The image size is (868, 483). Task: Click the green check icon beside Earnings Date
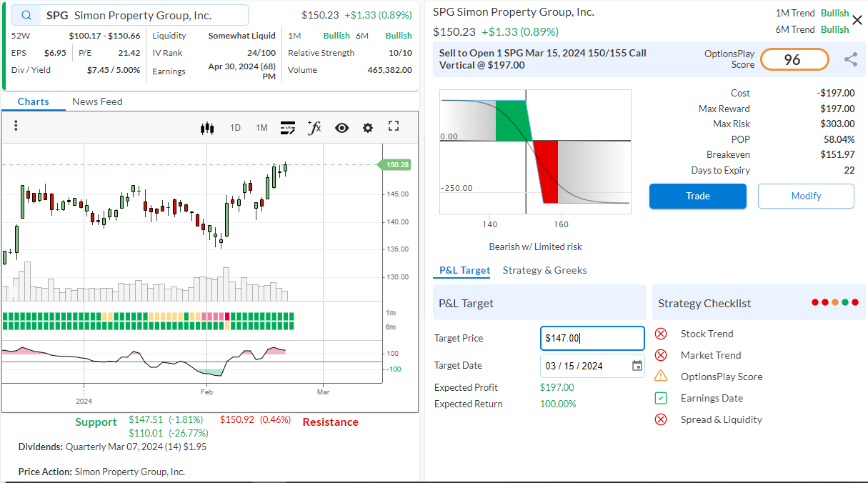click(661, 398)
